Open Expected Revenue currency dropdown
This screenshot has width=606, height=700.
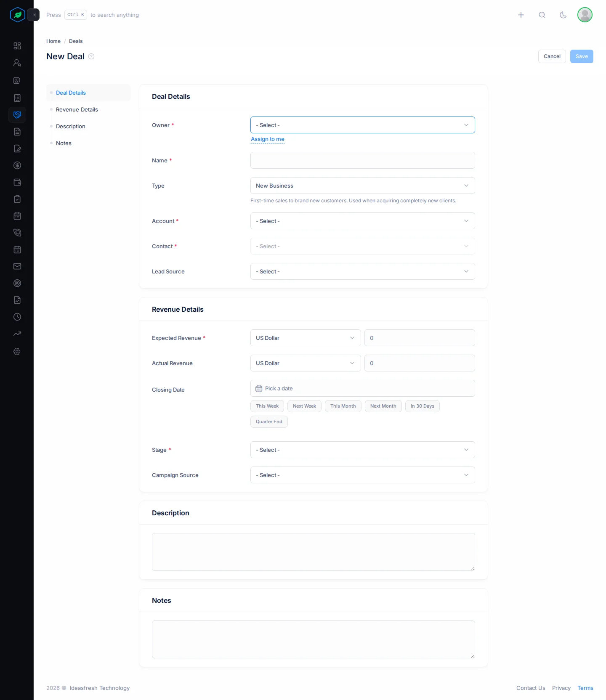[x=306, y=338]
